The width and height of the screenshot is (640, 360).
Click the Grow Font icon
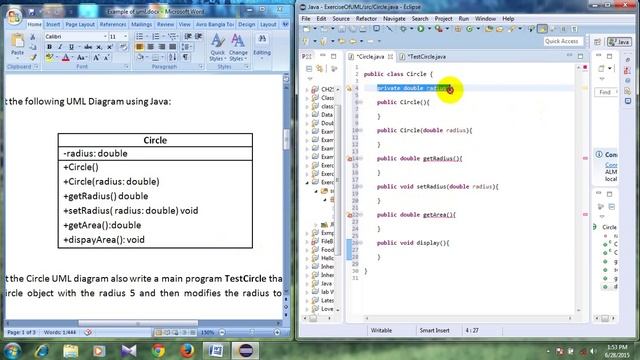coord(96,58)
